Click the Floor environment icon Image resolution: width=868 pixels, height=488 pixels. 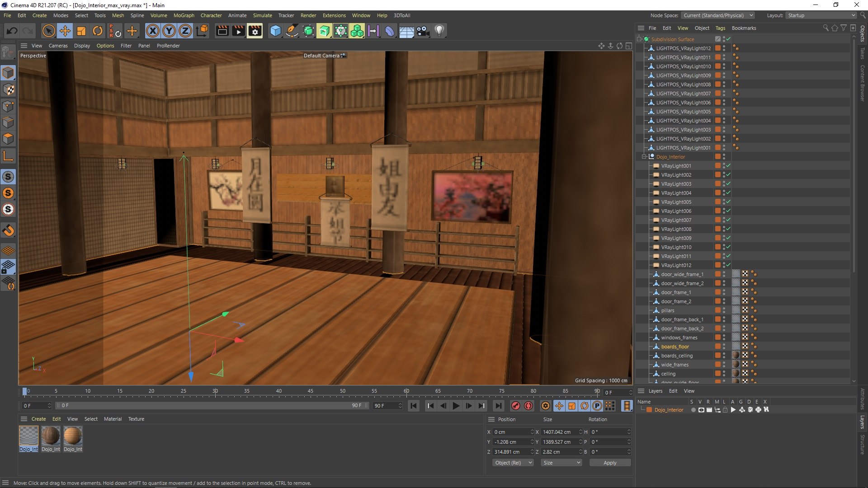coord(406,31)
